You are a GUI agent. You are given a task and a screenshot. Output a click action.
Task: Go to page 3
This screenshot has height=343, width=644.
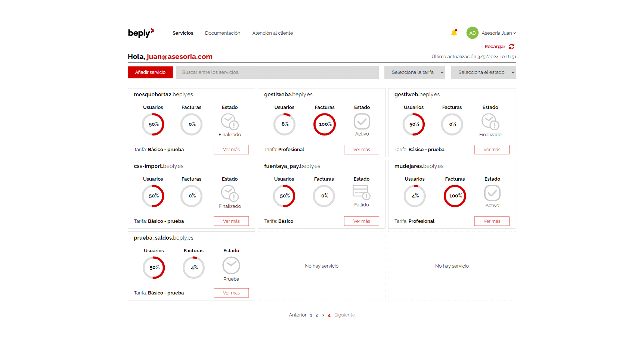323,315
